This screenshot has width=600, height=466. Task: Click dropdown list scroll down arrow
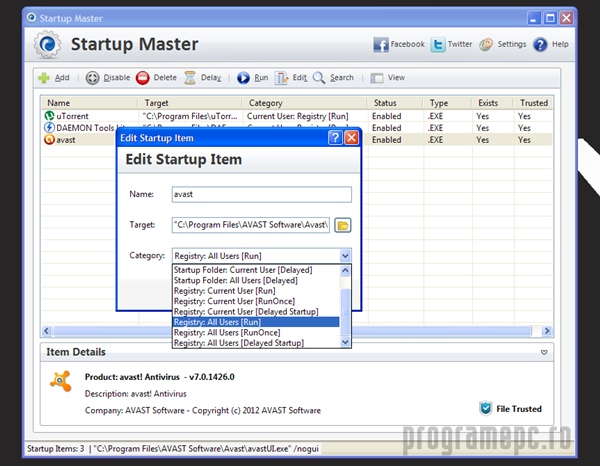pos(345,342)
